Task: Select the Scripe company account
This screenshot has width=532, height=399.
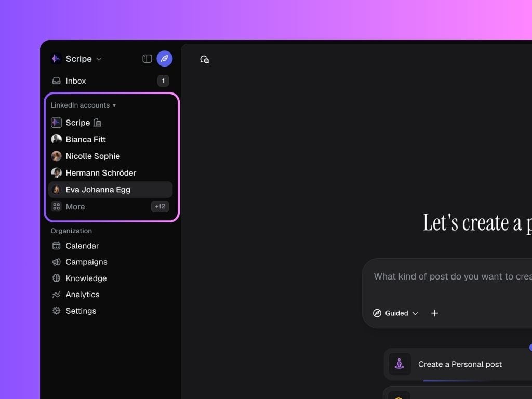Action: click(110, 123)
